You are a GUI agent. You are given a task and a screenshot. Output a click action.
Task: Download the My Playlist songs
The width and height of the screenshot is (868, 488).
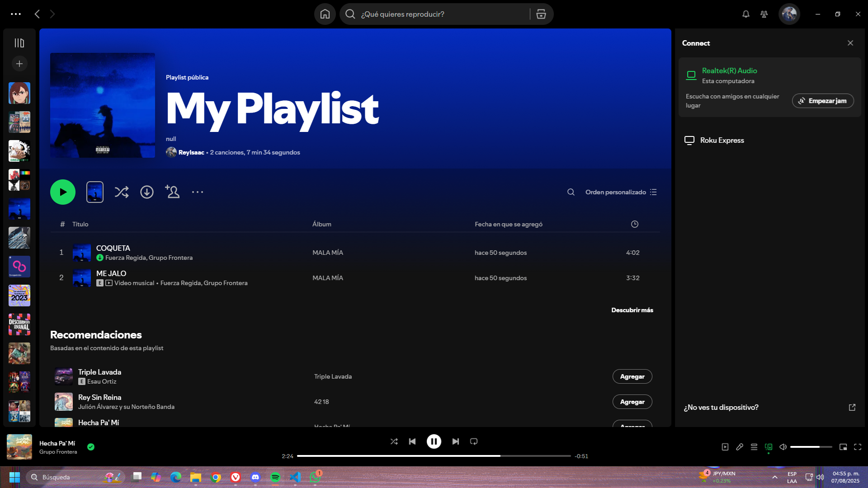point(146,192)
